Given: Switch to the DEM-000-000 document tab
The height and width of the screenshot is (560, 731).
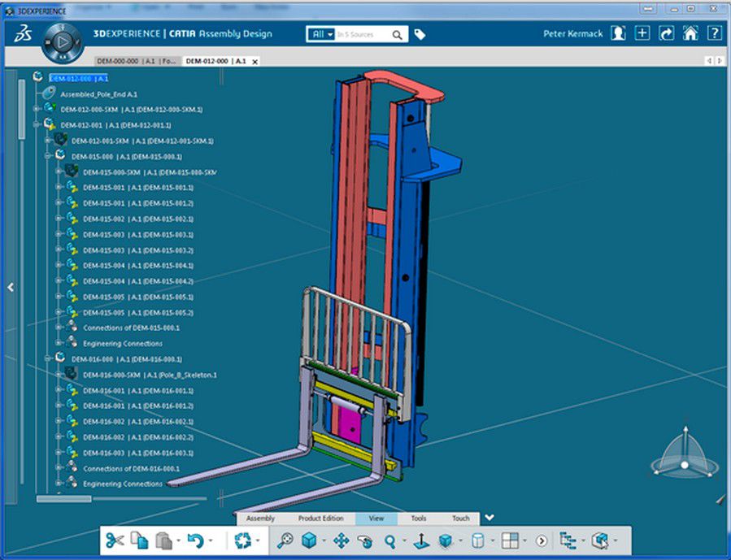Looking at the screenshot, I should point(137,61).
